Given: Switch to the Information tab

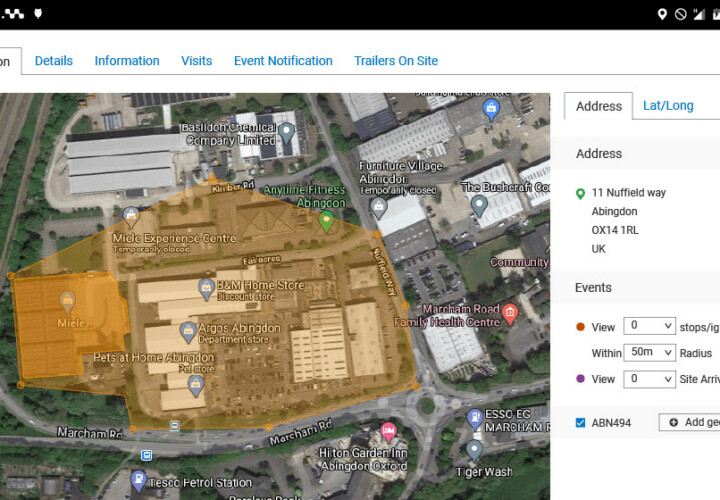Looking at the screenshot, I should pos(127,61).
